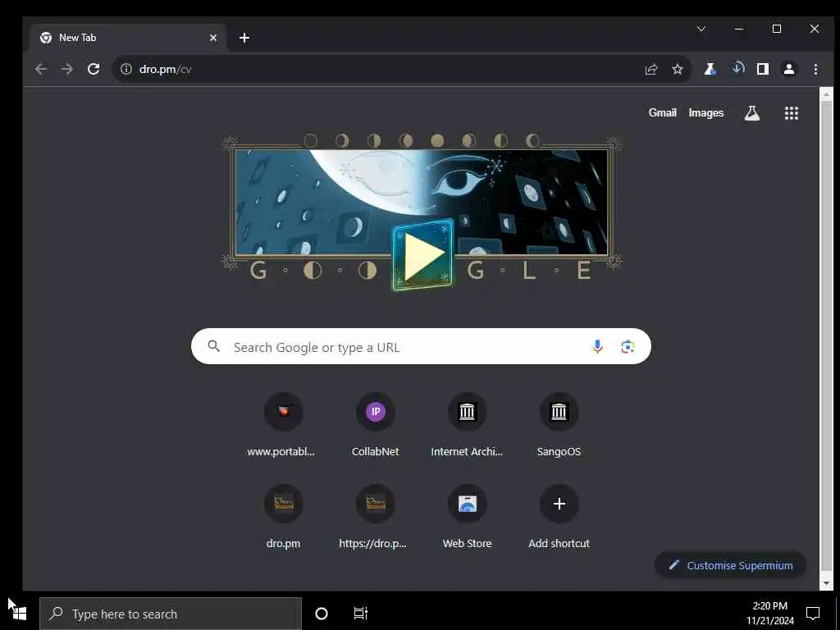
Task: Open the downloads toolbar icon
Action: pyautogui.click(x=737, y=69)
